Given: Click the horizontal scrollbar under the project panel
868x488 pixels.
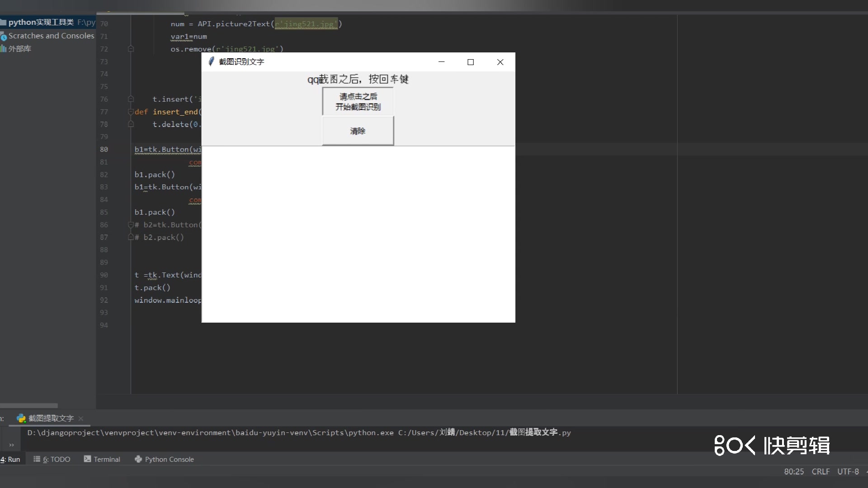Looking at the screenshot, I should (28, 405).
